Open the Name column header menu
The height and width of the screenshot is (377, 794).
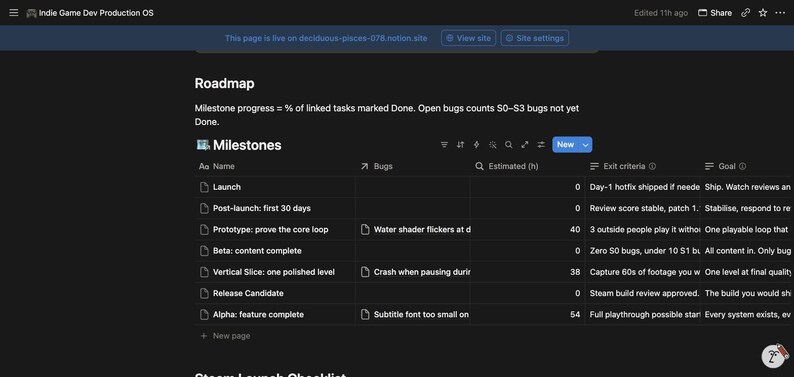[275, 166]
